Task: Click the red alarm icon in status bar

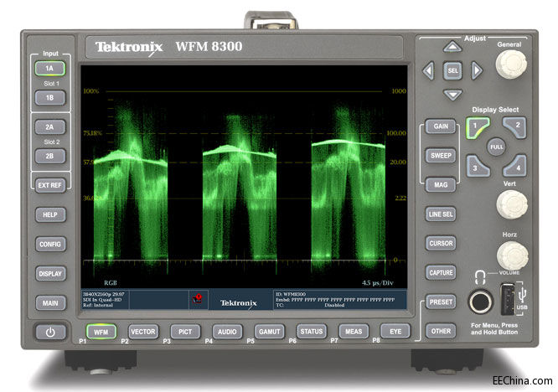Action: point(197,299)
